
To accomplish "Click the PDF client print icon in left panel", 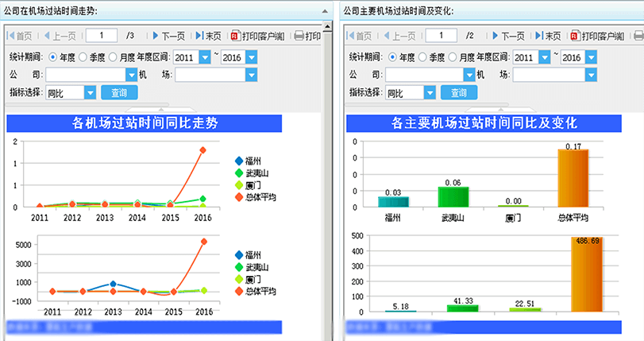I will click(x=233, y=36).
